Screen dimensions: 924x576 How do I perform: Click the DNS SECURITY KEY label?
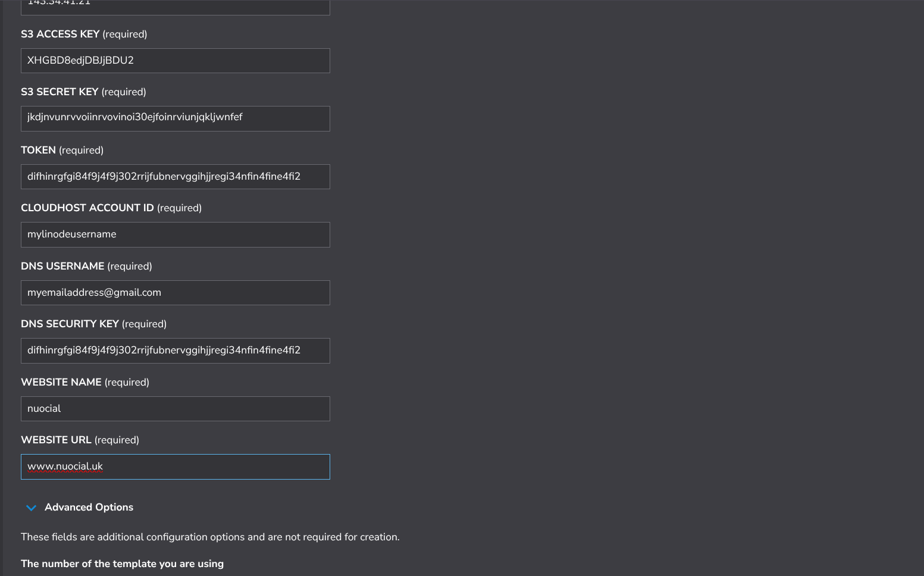pyautogui.click(x=70, y=324)
